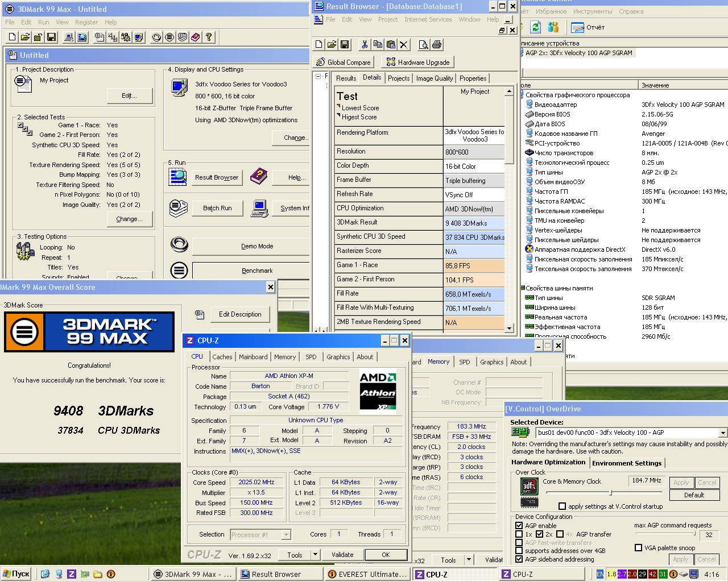Uncheck the 2x AGP transfer checkbox
728x582 pixels.
tap(539, 534)
